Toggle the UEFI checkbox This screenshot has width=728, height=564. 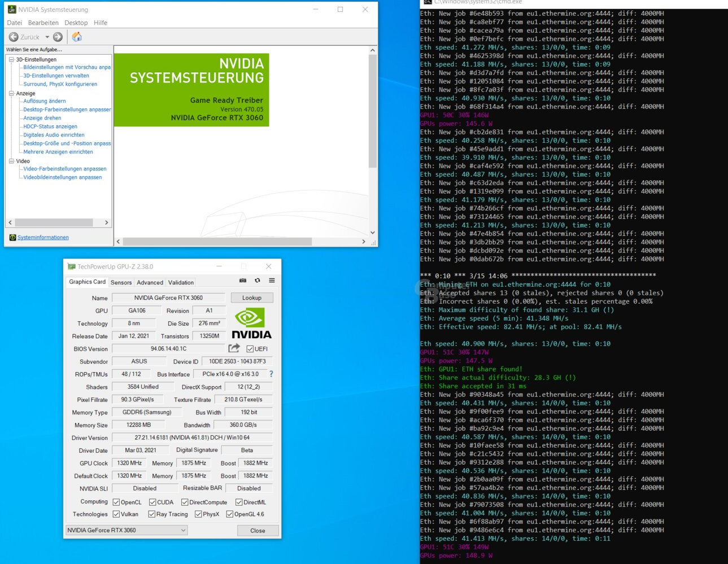(250, 349)
